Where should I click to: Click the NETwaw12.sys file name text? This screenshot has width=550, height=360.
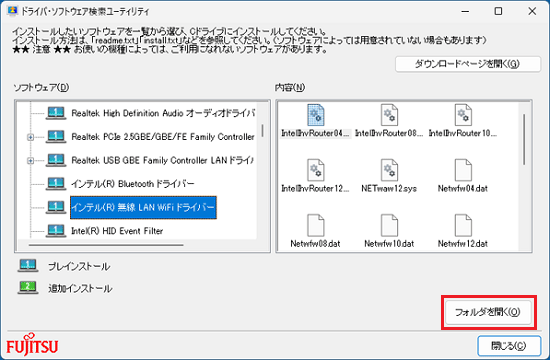[389, 188]
